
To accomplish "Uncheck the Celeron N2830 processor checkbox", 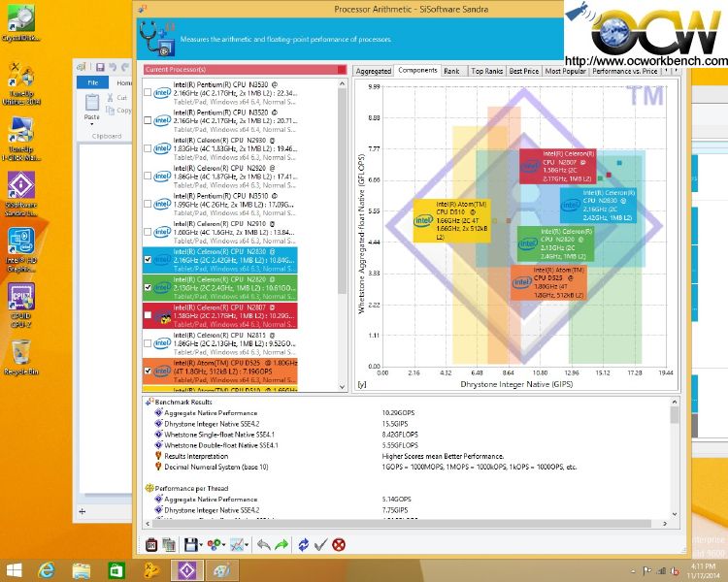I will click(x=148, y=259).
